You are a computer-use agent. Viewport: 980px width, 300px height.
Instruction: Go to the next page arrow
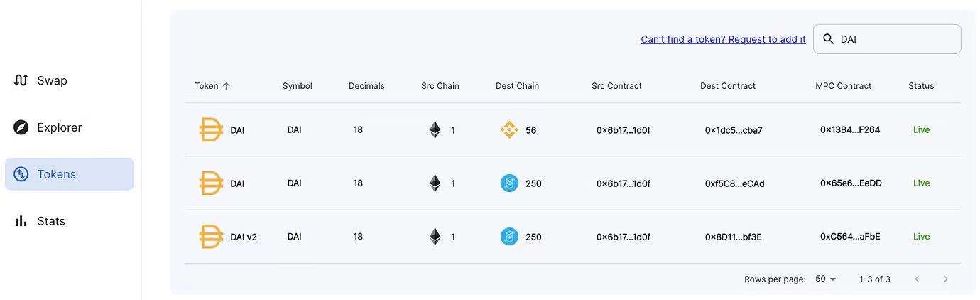click(x=945, y=279)
